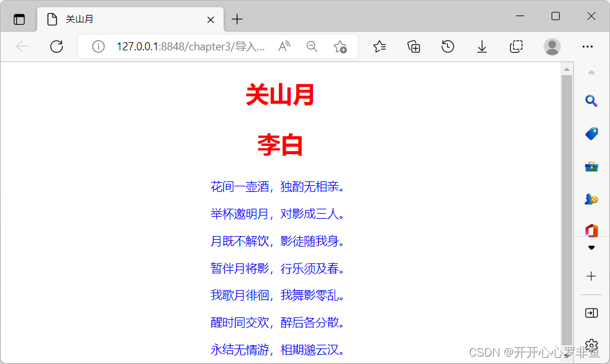
Task: Click the line 我歌月徘徊，我舞影零乱。
Action: pos(277,295)
